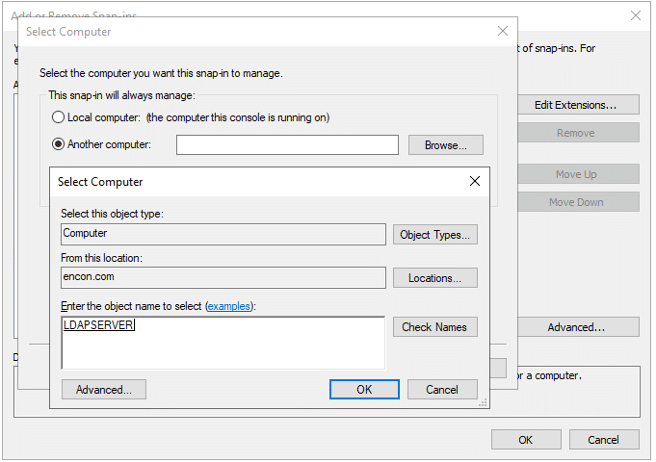Click Advanced... in Add or Remove Snap-ins

click(576, 327)
